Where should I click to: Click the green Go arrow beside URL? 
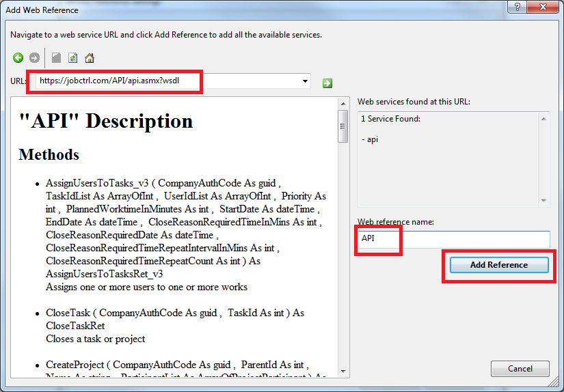pos(327,83)
